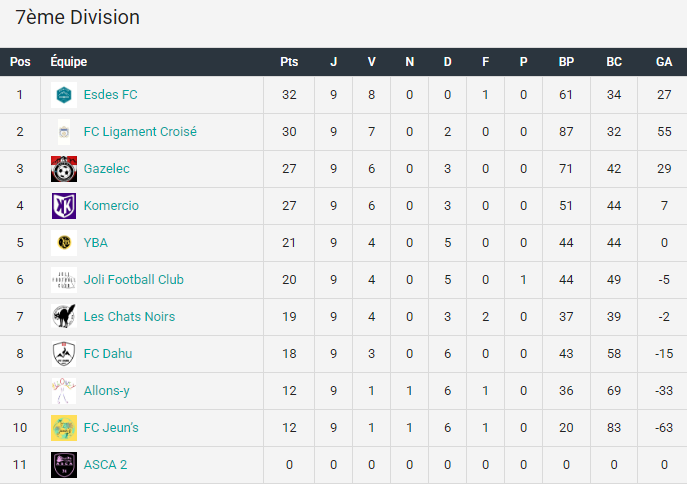Click the ASCA 2 black logo
The image size is (687, 485).
(x=64, y=465)
